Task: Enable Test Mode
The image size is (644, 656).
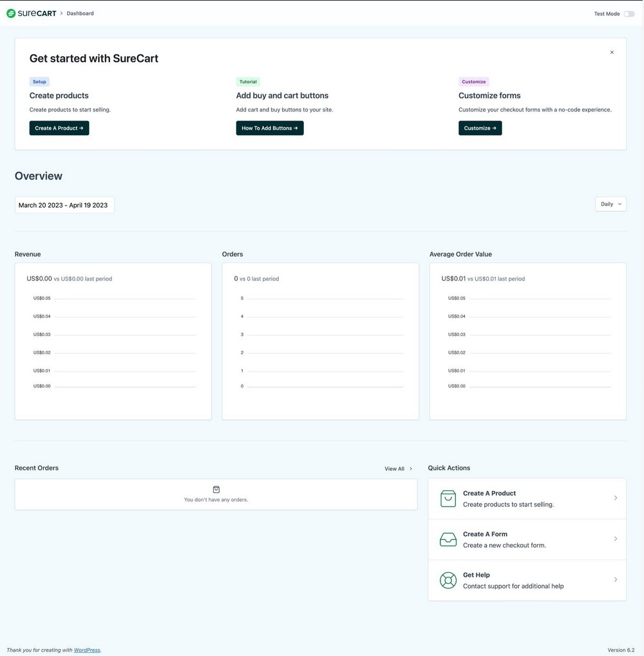Action: coord(628,13)
